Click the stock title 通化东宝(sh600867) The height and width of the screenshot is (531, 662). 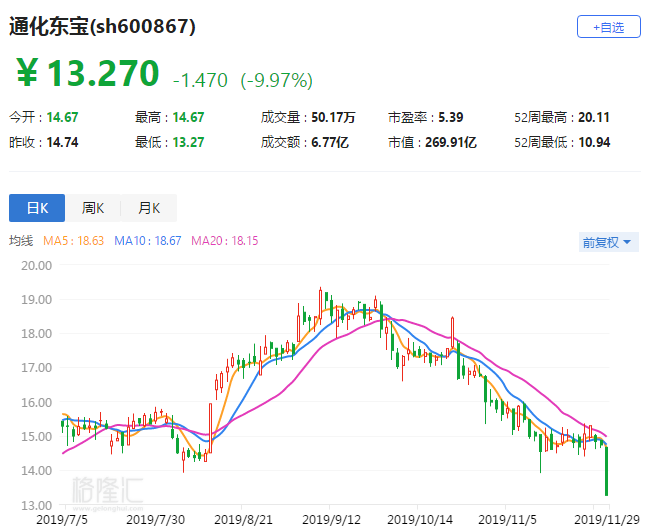click(102, 26)
